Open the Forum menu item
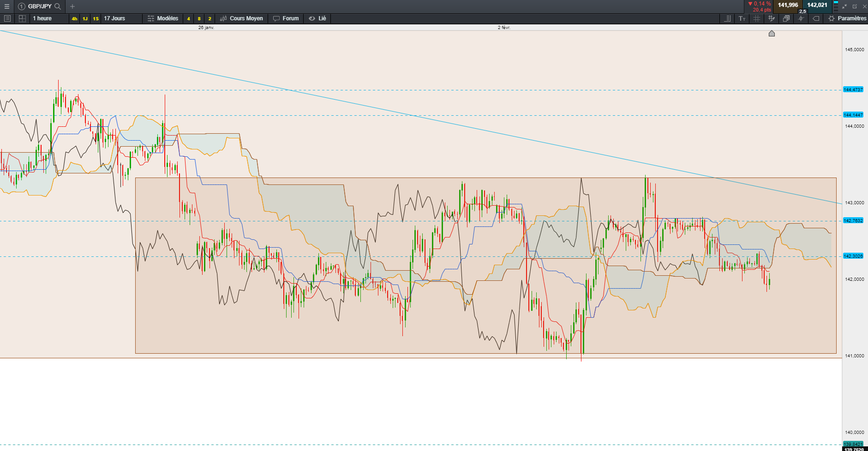Viewport: 868px width, 451px height. coord(286,18)
